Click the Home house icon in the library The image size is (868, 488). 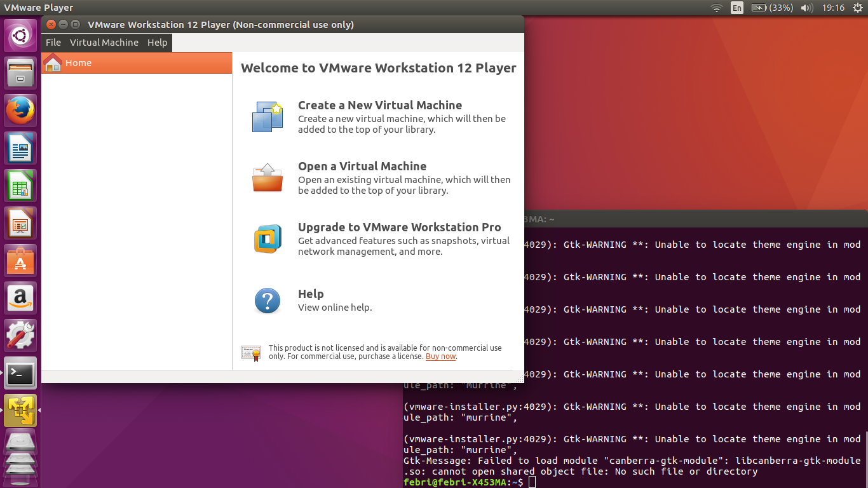point(53,62)
